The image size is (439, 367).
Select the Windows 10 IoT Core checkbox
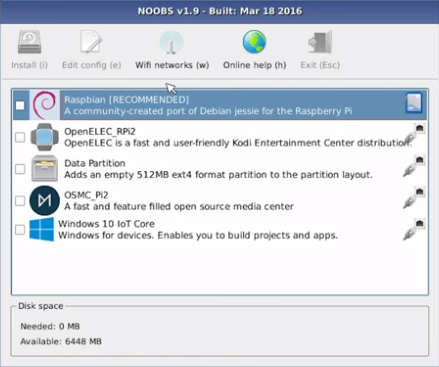[x=20, y=229]
